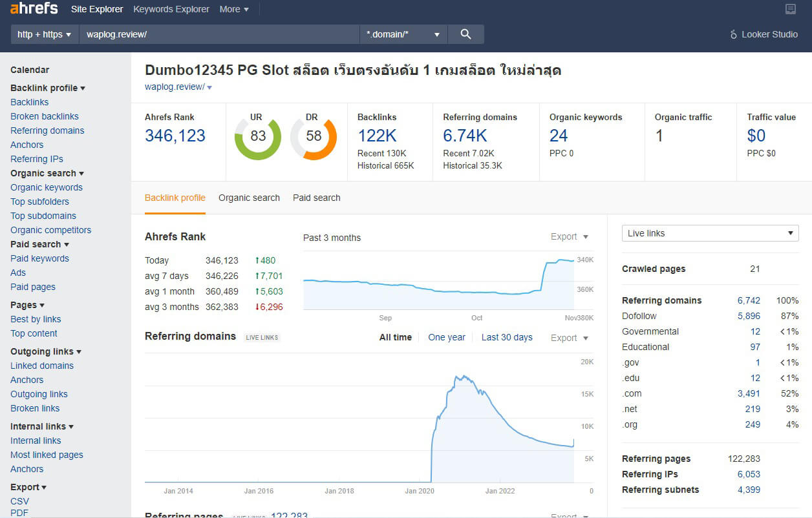This screenshot has width=812, height=518.
Task: Open the notifications icon in top right
Action: point(790,9)
